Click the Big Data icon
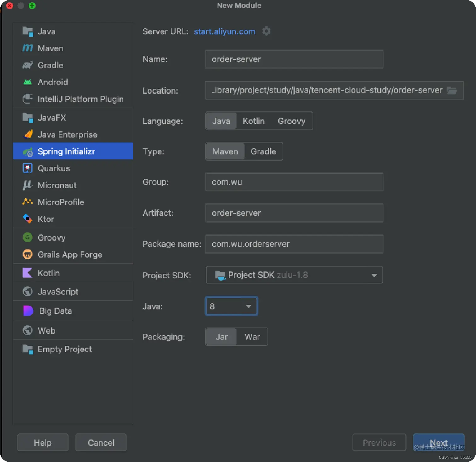The width and height of the screenshot is (476, 462). 28,311
